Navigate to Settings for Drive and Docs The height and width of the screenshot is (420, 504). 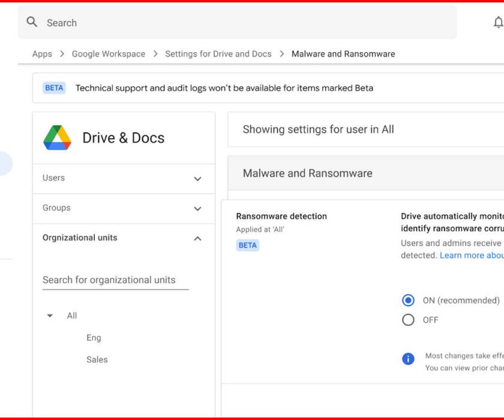(x=218, y=54)
